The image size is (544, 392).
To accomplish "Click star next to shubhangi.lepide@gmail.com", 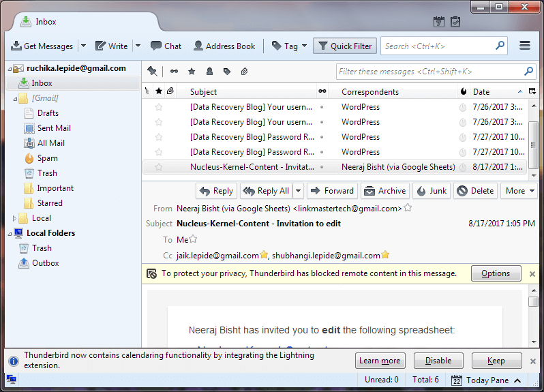I will pyautogui.click(x=385, y=255).
